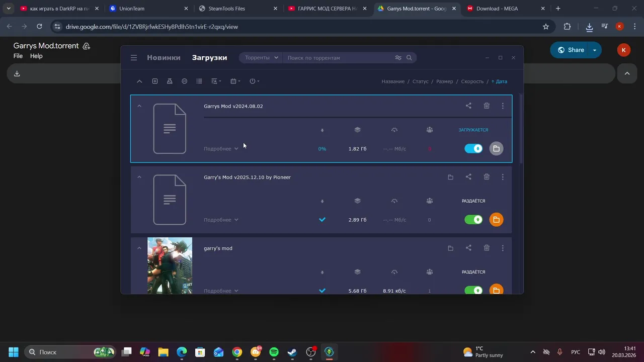644x362 pixels.
Task: Open search filter settings icon
Action: coord(398,58)
